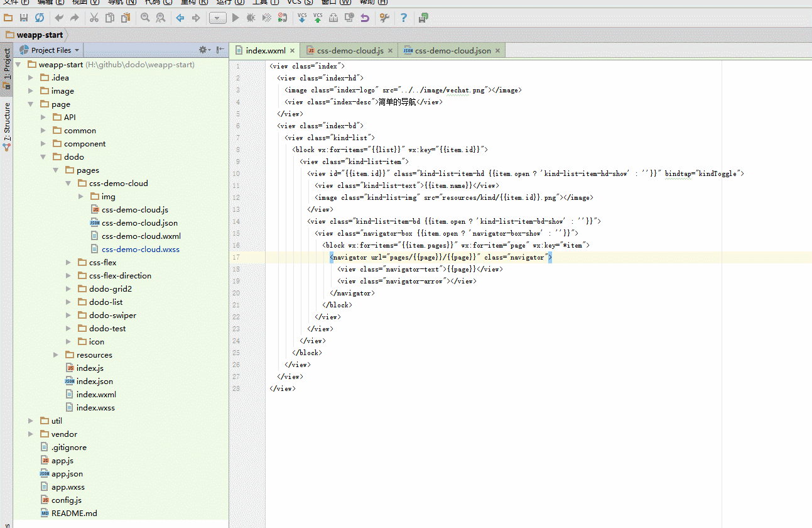Select css-demo-cloud.wxss in the project tree
The width and height of the screenshot is (812, 528).
140,250
